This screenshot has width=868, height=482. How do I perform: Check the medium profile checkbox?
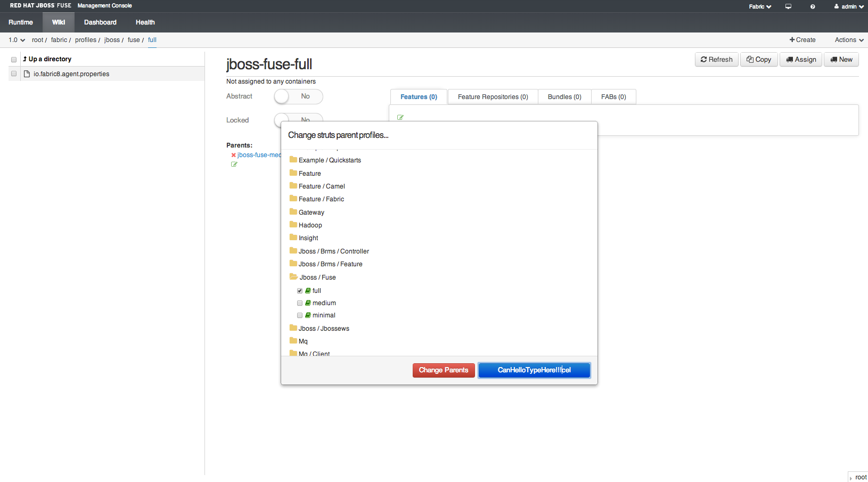[x=300, y=303]
